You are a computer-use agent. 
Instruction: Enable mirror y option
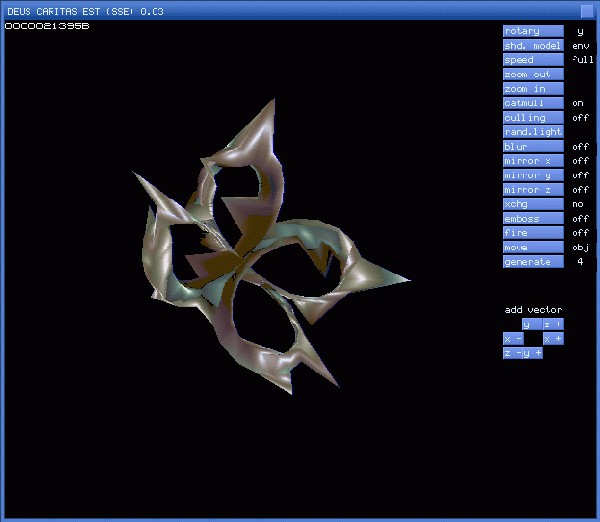[533, 175]
